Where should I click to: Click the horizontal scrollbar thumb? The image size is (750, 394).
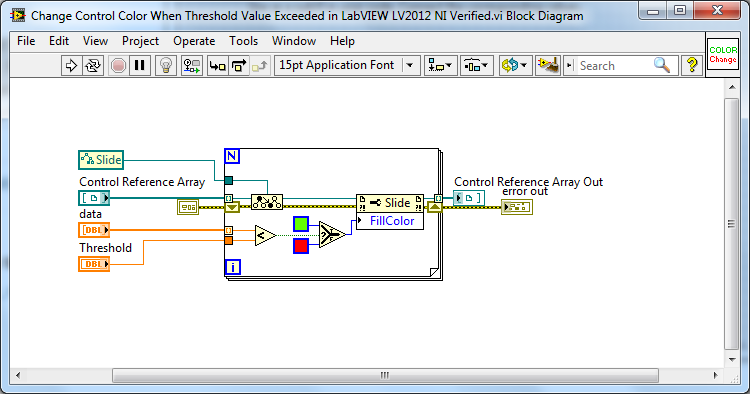coord(385,375)
